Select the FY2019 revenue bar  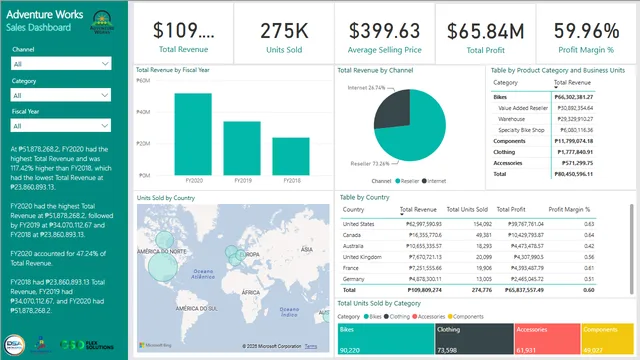[x=242, y=148]
